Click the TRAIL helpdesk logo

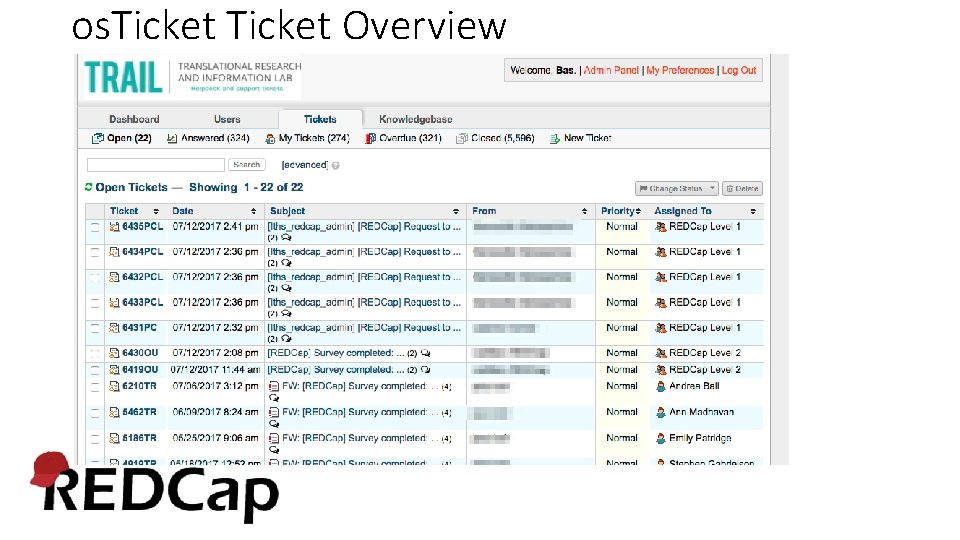coord(192,77)
